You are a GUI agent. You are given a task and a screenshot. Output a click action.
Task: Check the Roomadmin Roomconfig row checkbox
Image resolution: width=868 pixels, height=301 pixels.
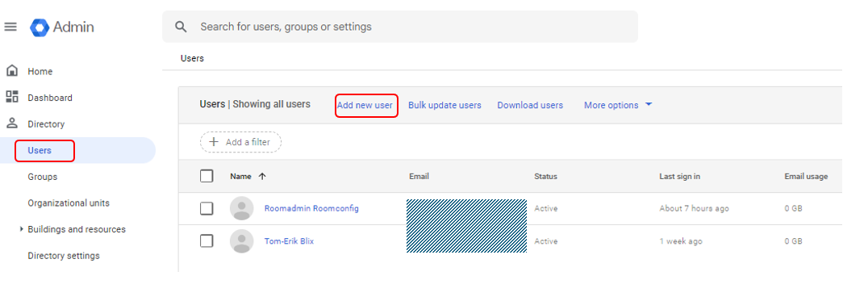click(207, 208)
